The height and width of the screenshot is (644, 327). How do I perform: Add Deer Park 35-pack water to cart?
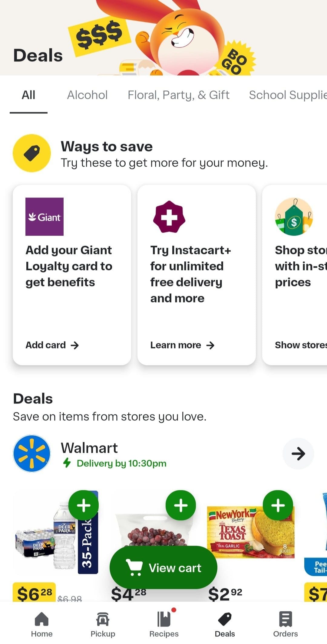point(84,505)
